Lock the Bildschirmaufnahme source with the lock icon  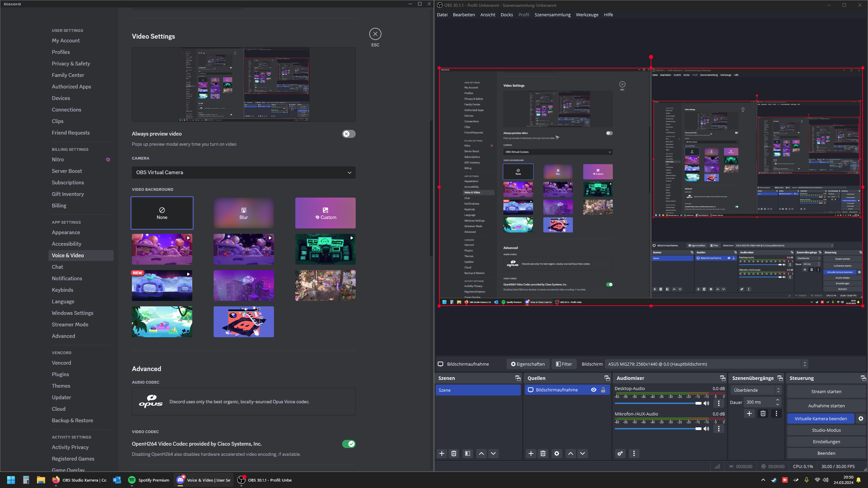pyautogui.click(x=603, y=390)
